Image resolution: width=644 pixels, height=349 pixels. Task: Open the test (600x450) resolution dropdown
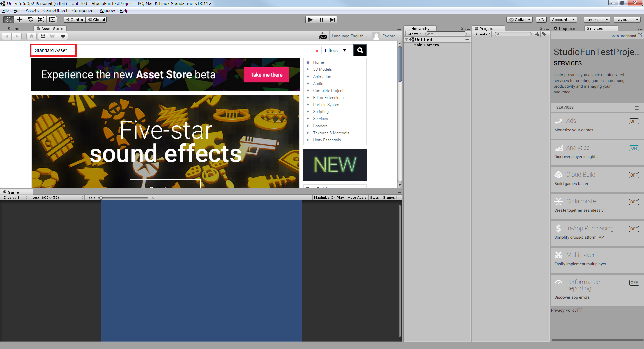click(x=57, y=198)
